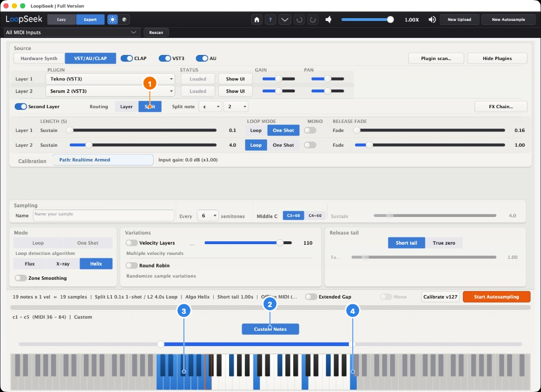Image resolution: width=541 pixels, height=392 pixels.
Task: Switch to Expert mode
Action: click(x=90, y=20)
